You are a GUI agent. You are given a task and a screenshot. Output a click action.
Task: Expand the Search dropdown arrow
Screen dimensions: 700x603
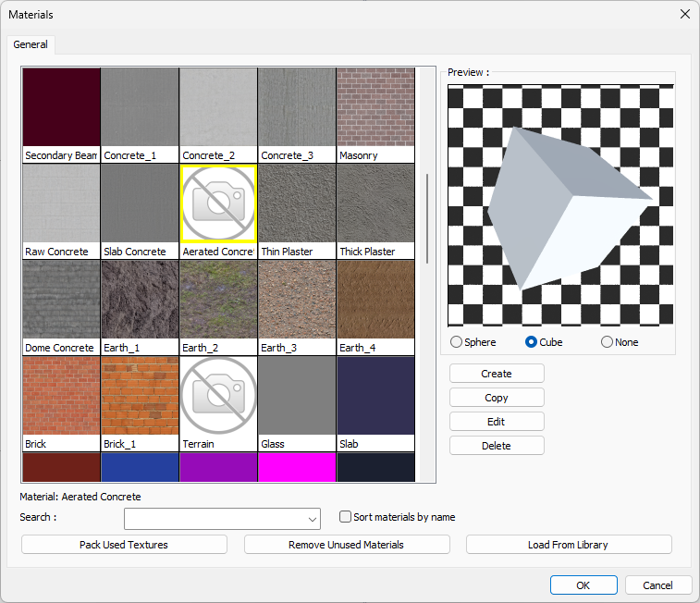tap(313, 518)
